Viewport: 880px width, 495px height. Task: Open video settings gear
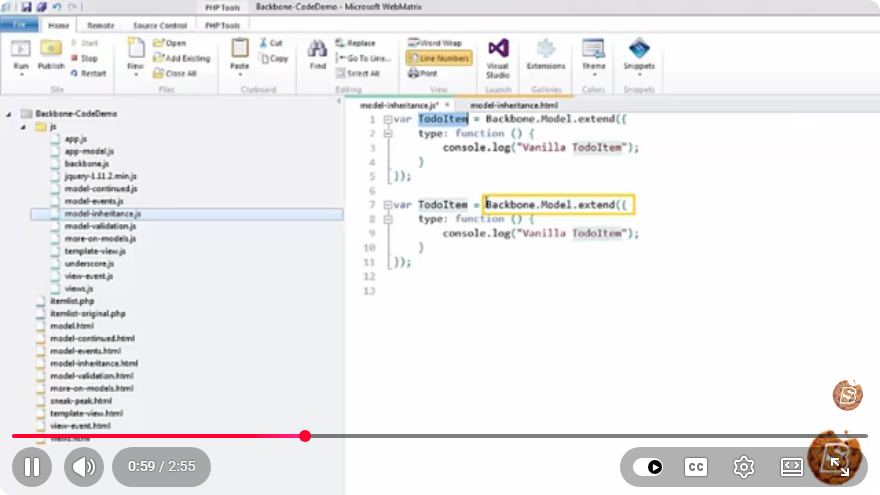tap(744, 467)
